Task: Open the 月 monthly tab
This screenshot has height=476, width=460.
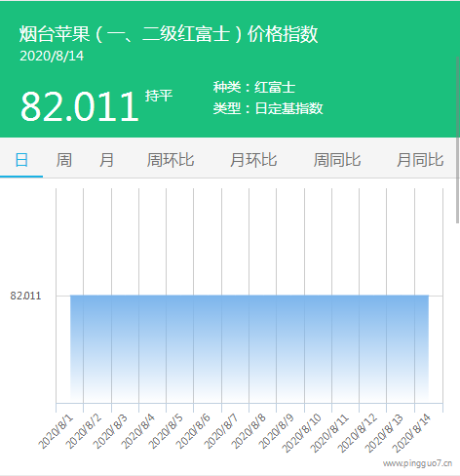Action: [x=106, y=160]
